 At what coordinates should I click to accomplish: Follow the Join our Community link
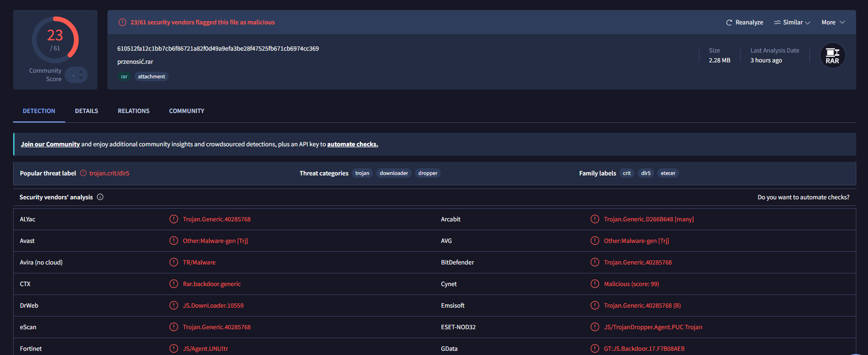[x=50, y=144]
